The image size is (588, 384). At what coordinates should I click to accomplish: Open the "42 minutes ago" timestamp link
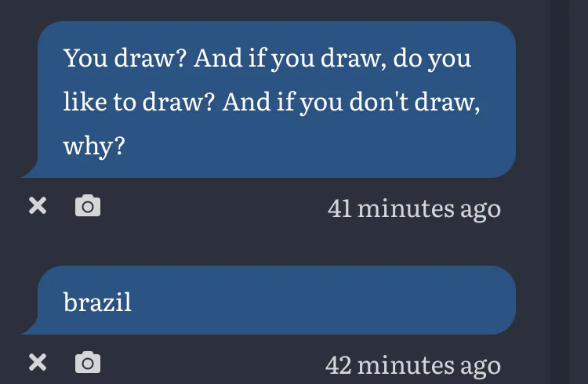413,364
